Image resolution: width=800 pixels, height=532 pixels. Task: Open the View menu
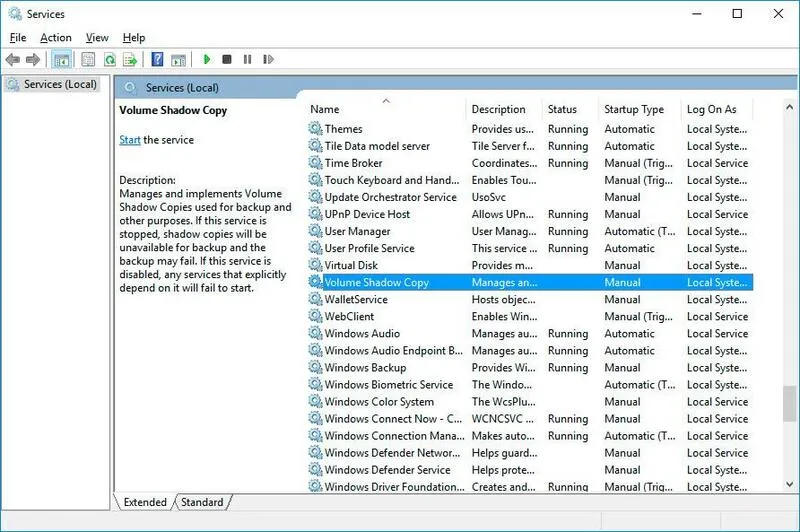97,38
